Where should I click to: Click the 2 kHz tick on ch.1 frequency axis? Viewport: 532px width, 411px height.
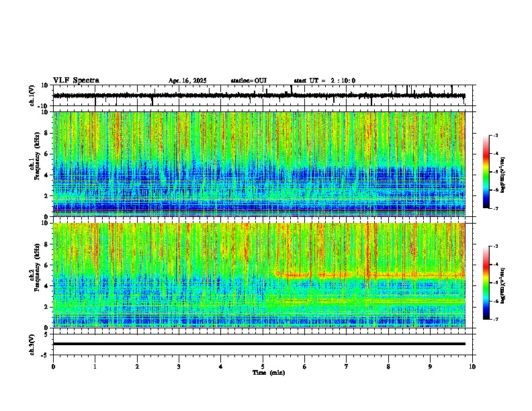tap(46, 196)
